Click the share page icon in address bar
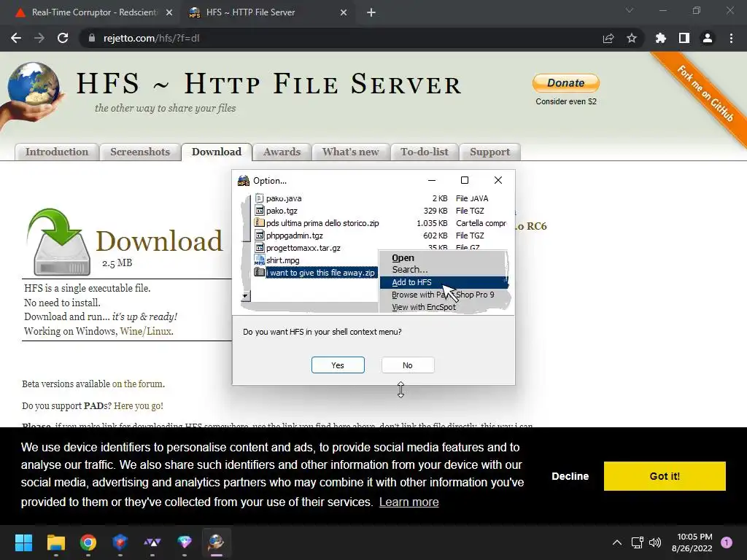 coord(608,38)
